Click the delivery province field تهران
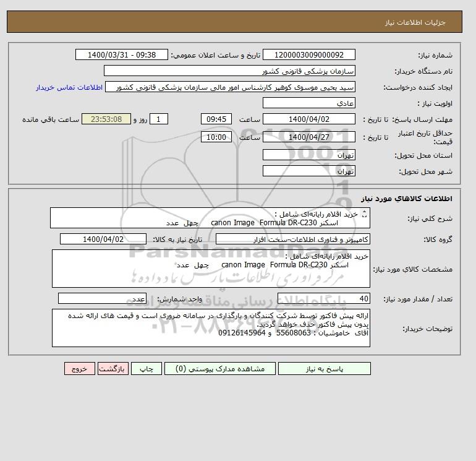Viewport: 476px width, 461px height. [x=308, y=155]
